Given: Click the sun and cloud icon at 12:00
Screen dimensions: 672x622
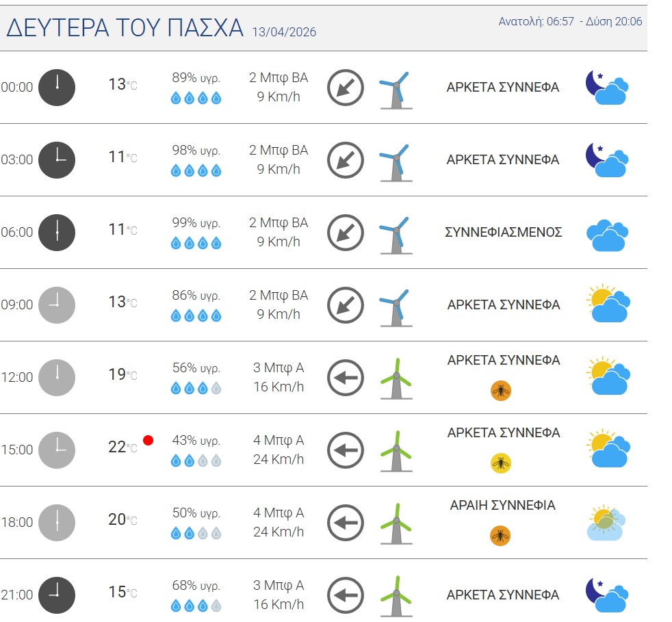Looking at the screenshot, I should pos(608,376).
